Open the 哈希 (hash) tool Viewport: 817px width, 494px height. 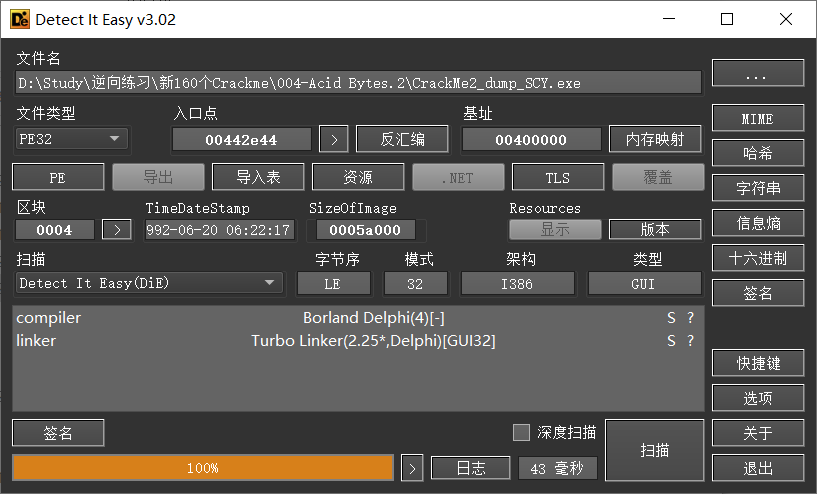[x=758, y=153]
